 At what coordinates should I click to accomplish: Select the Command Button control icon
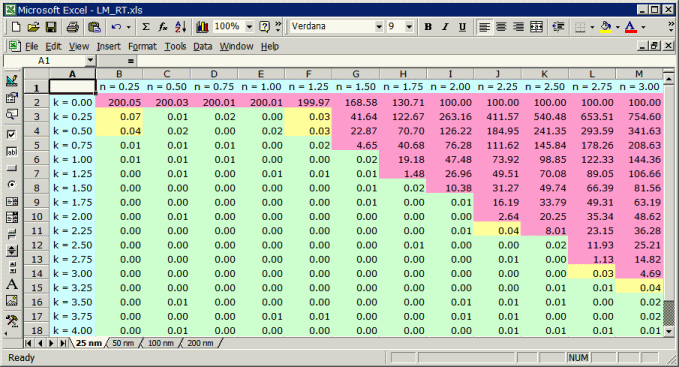click(x=12, y=168)
